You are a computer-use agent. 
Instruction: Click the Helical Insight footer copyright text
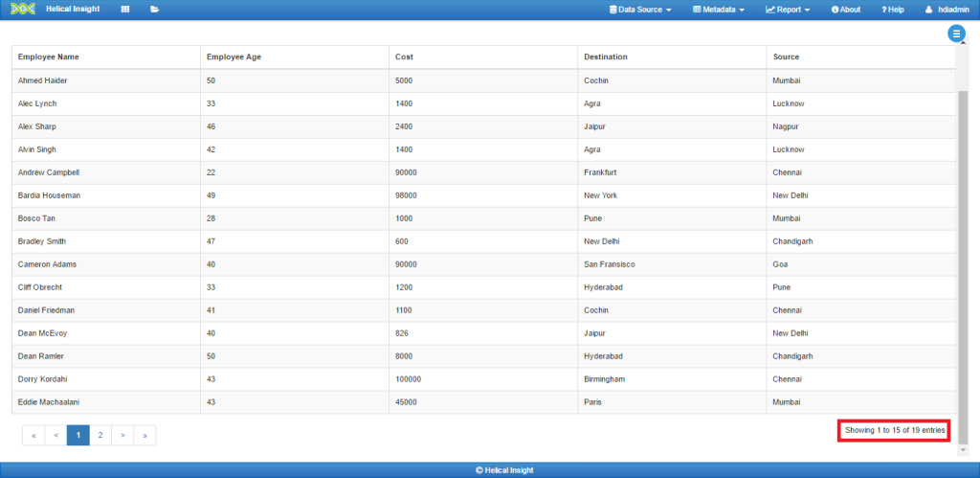[x=504, y=470]
